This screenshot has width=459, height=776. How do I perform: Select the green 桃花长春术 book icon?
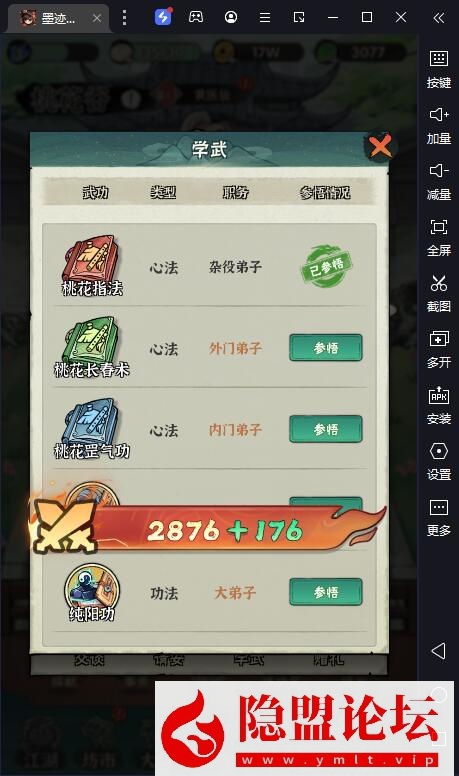91,341
